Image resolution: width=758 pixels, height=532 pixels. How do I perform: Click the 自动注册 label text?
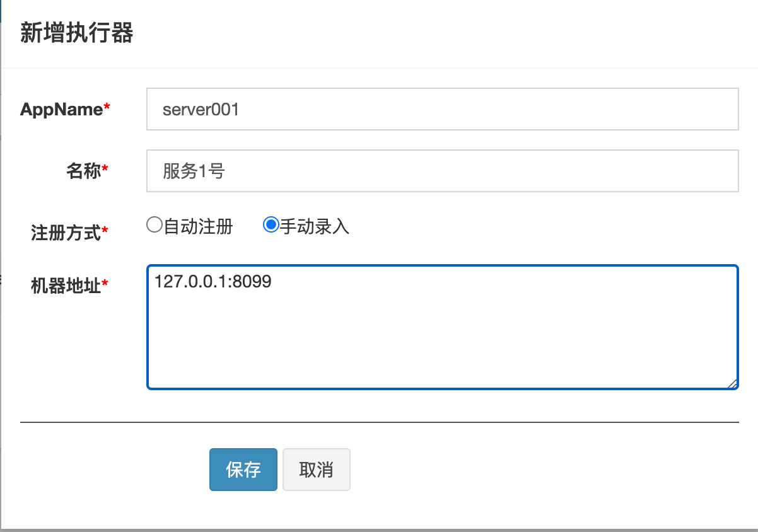198,226
